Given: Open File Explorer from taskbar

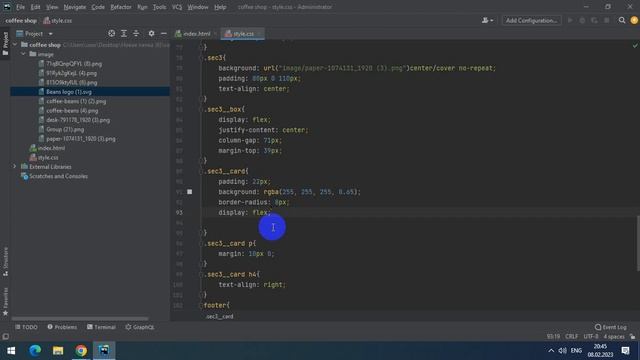Looking at the screenshot, I should (x=58, y=351).
